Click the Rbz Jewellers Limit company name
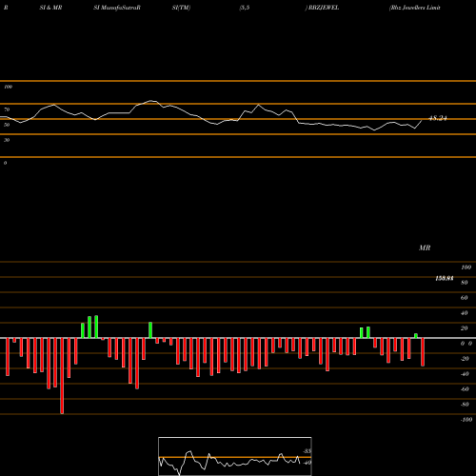 click(415, 8)
